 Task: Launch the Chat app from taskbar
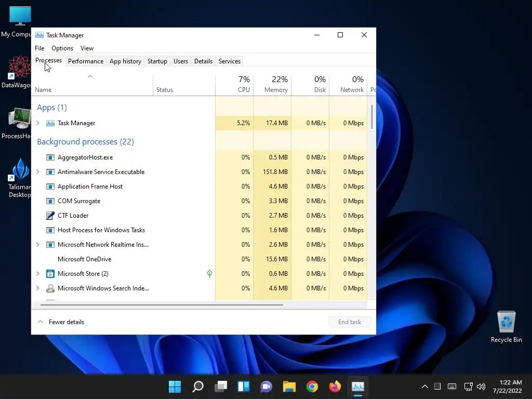(267, 387)
